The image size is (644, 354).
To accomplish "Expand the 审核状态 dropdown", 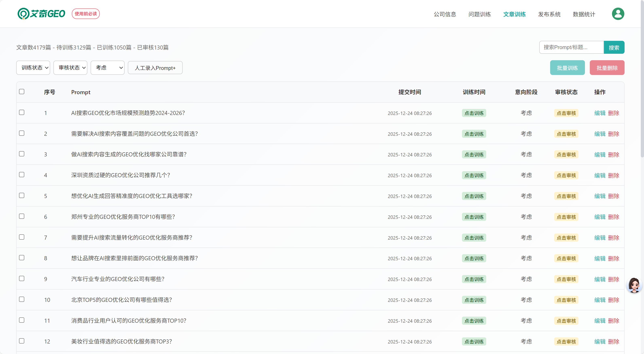I will coord(70,68).
